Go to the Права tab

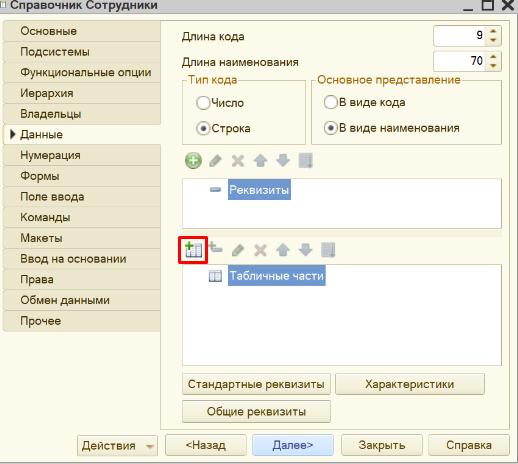pos(82,279)
